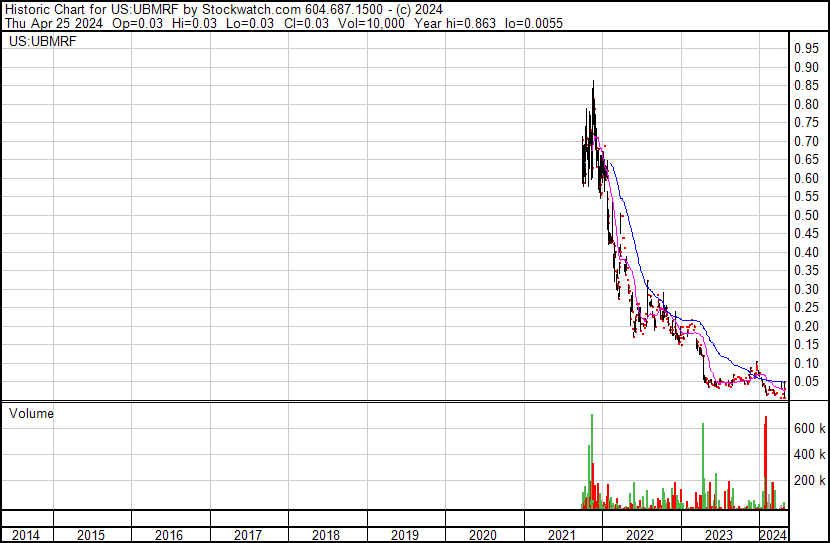
Task: Click the Volume panel label
Action: (31, 413)
